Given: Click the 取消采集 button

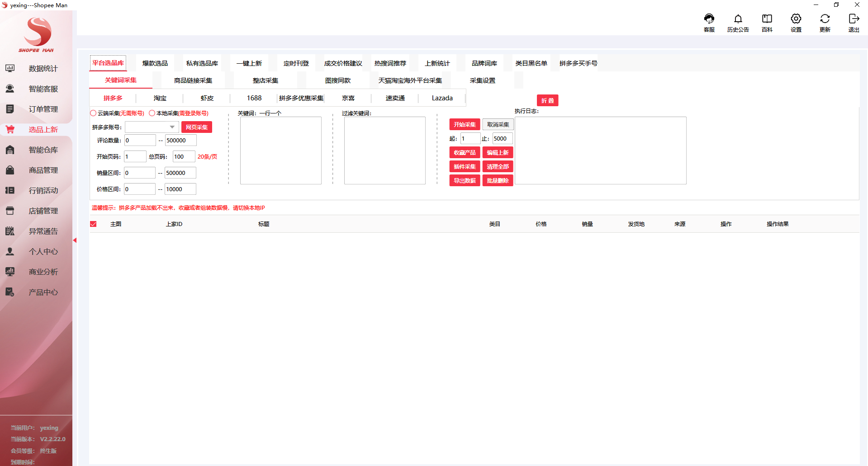Looking at the screenshot, I should pos(498,124).
